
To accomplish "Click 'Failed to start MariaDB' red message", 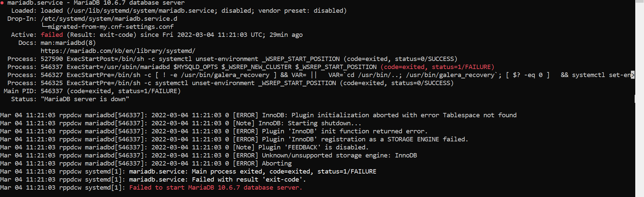I will 215,188.
